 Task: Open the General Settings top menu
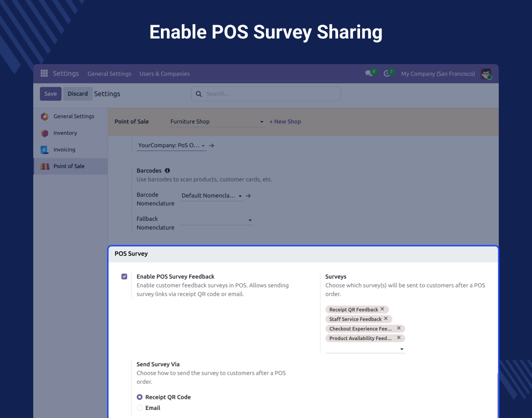(x=109, y=74)
